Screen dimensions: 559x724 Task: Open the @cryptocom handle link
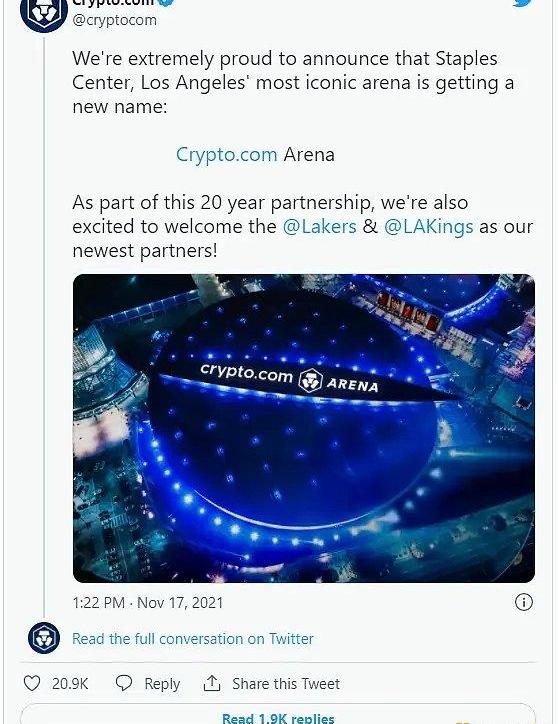[114, 20]
